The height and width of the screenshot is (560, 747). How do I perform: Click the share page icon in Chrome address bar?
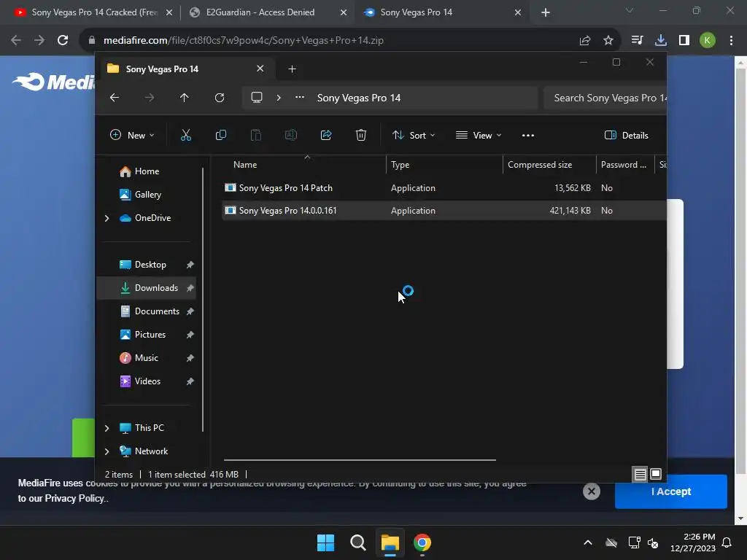(585, 41)
